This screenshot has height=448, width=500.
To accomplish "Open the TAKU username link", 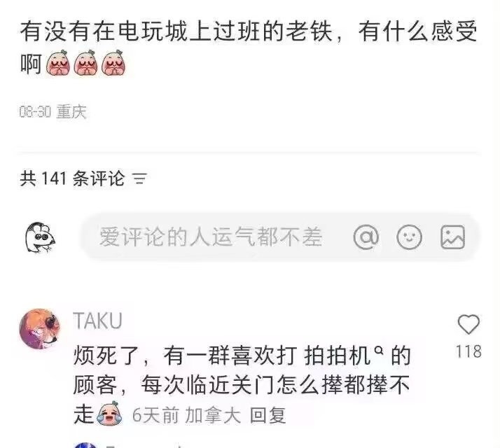I will click(97, 321).
